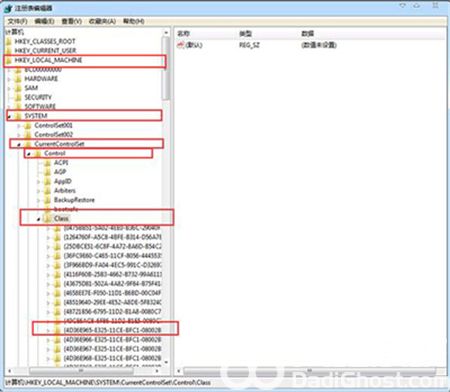Click the AppID folder icon

pyautogui.click(x=48, y=181)
